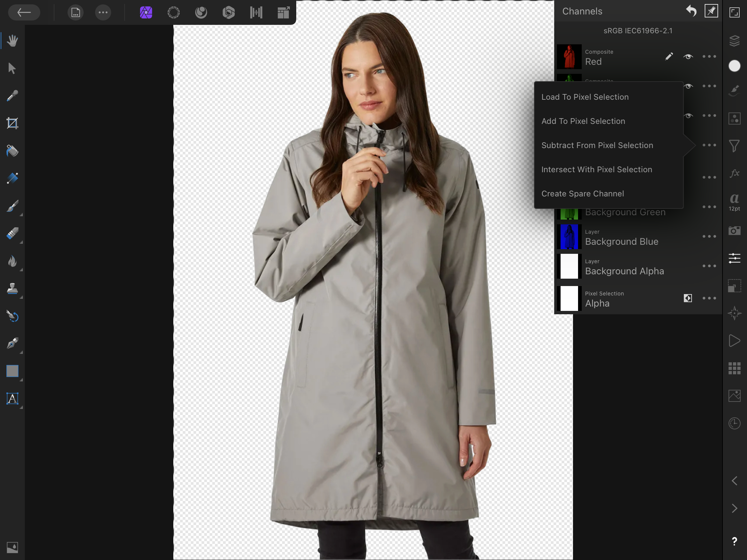Open the Channels sliders studio icon
The image size is (747, 560).
(735, 258)
